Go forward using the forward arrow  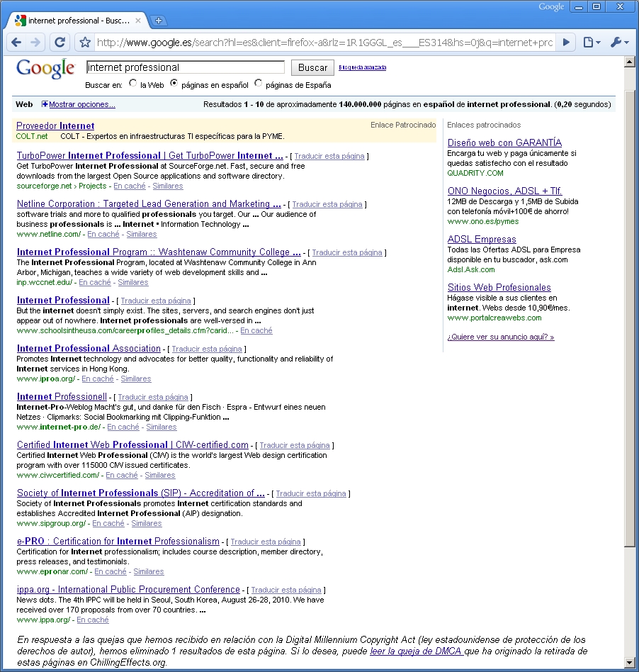tap(35, 42)
